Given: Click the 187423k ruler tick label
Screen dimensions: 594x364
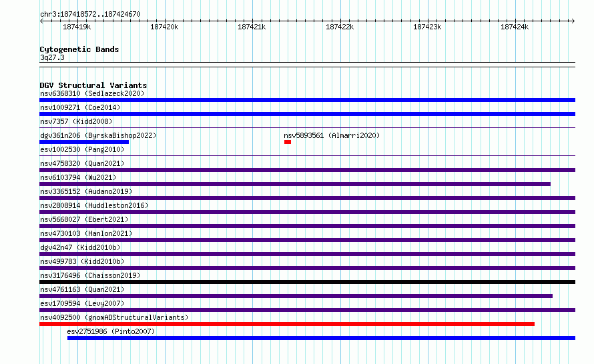Looking at the screenshot, I should tap(427, 27).
